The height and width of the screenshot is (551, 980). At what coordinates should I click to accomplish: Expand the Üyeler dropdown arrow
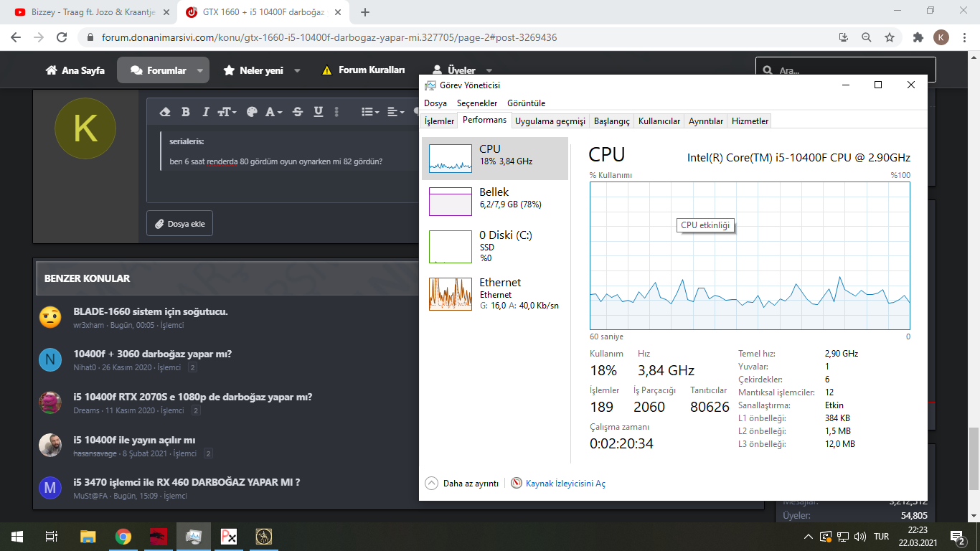point(489,70)
